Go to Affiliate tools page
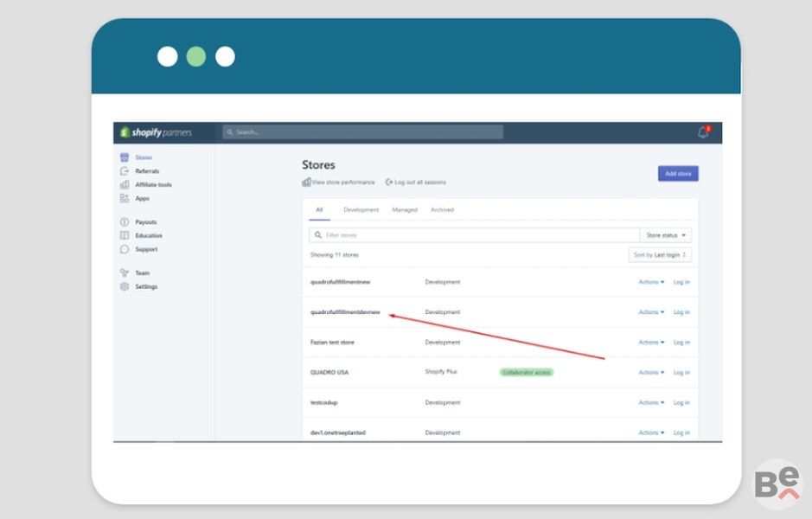This screenshot has height=519, width=812. [x=153, y=184]
